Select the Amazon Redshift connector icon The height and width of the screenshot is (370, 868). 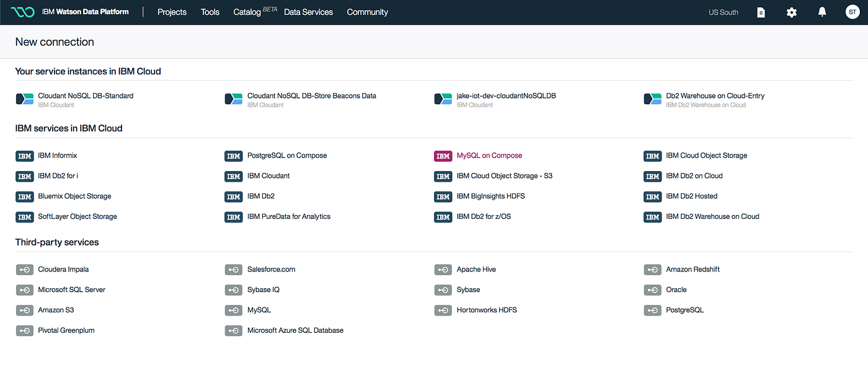(x=652, y=269)
